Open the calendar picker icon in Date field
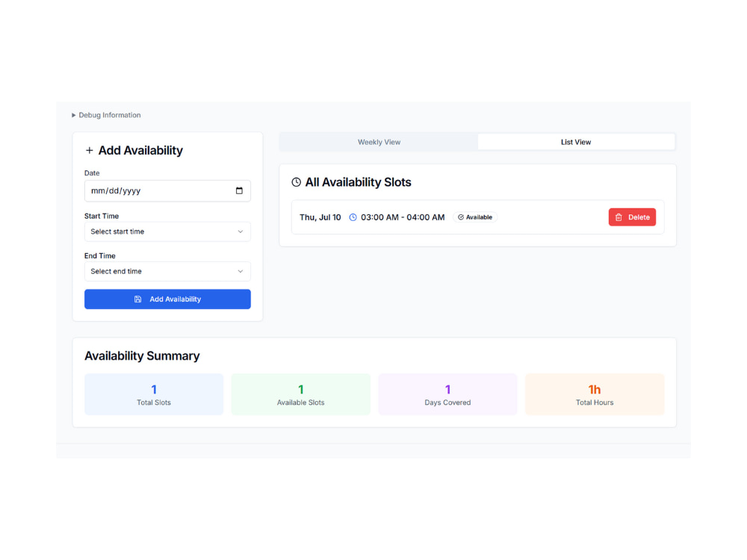This screenshot has height=560, width=747. point(239,191)
